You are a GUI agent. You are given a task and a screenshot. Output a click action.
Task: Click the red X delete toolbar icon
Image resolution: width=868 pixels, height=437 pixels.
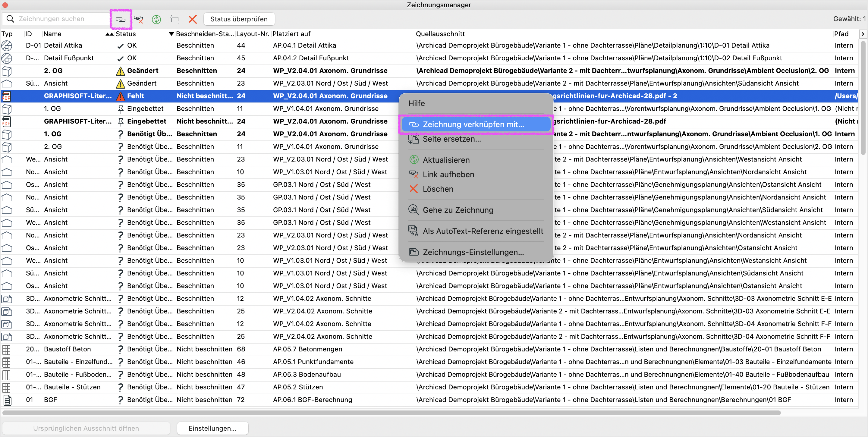(193, 19)
